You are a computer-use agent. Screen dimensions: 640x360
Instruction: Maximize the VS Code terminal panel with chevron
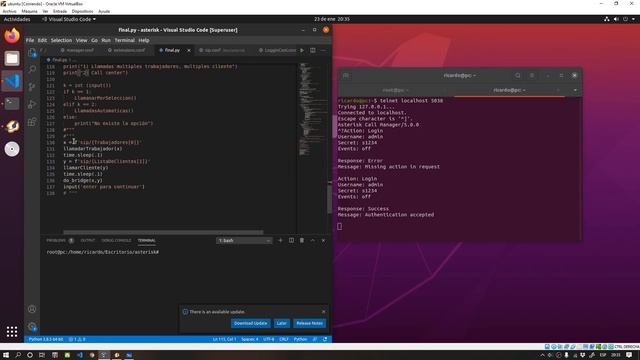[313, 240]
